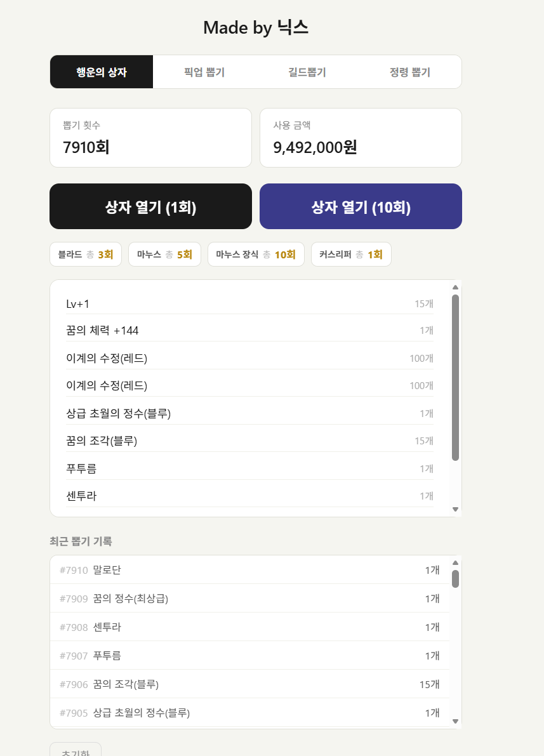Click the results list scroll-down arrow
544x756 pixels.
(x=455, y=509)
